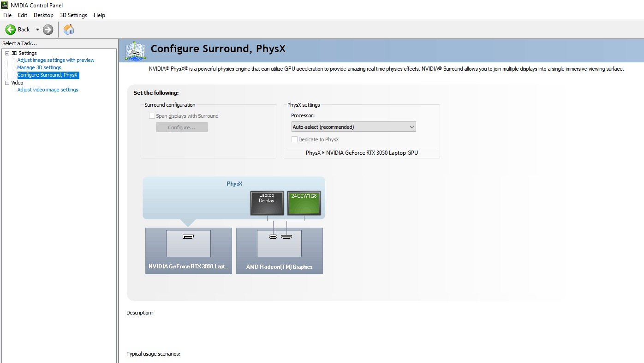Click the Configure... button
The height and width of the screenshot is (363, 644).
click(x=182, y=127)
